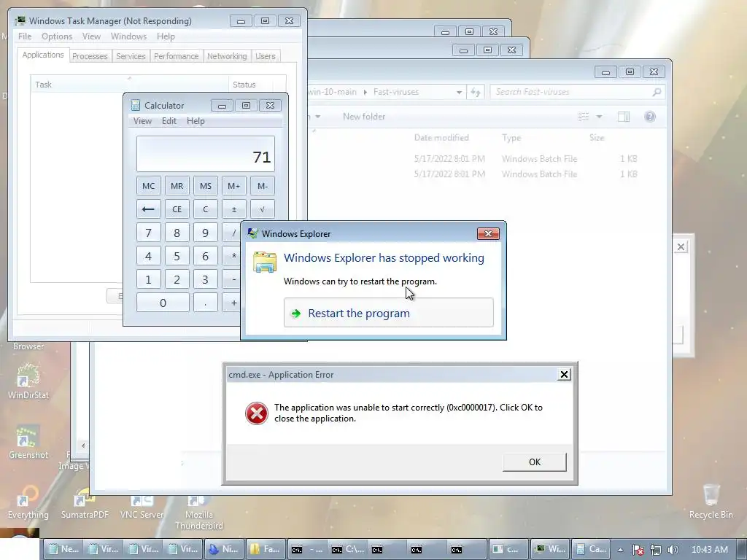Switch to the Performance tab
This screenshot has width=747, height=560.
pyautogui.click(x=176, y=56)
